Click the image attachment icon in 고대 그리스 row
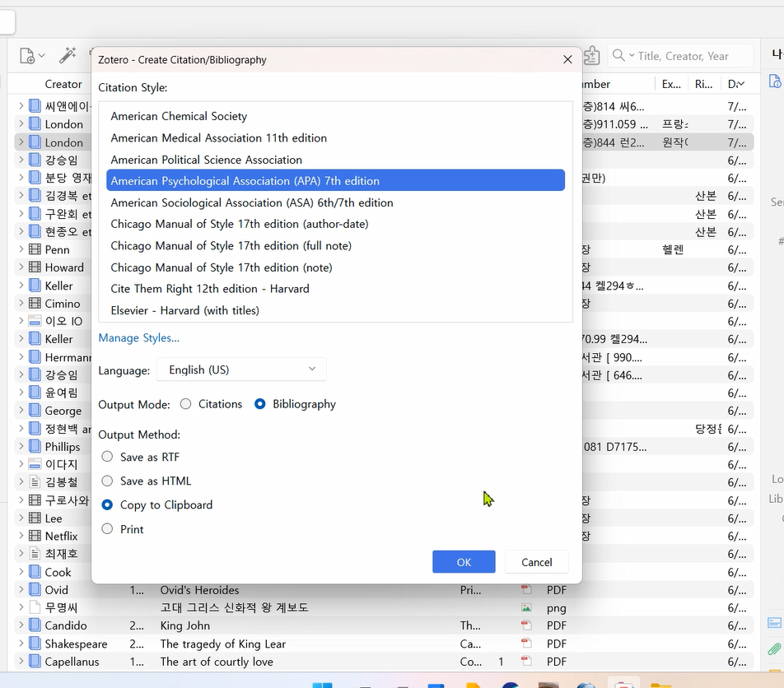Screen dimensions: 784x688 tap(526, 607)
